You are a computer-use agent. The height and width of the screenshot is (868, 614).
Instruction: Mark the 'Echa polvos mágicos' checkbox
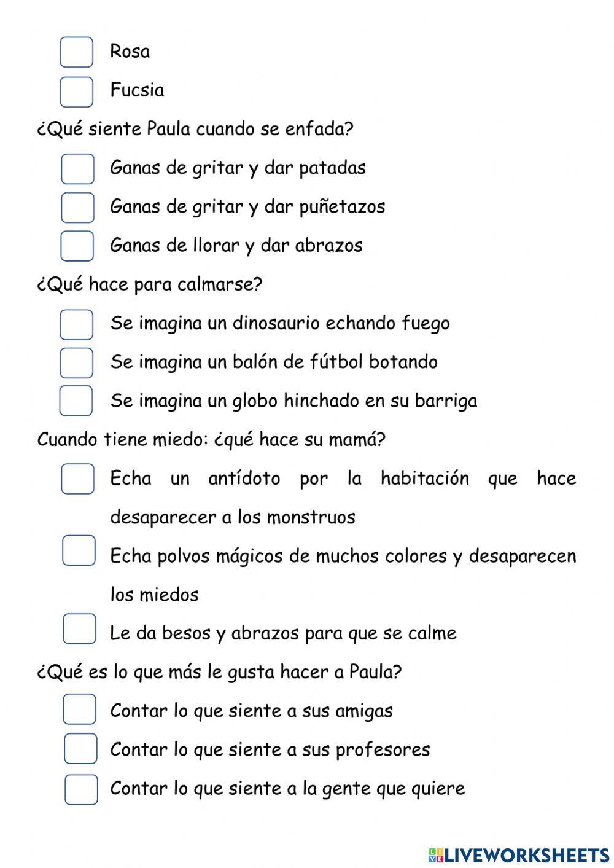point(79,550)
